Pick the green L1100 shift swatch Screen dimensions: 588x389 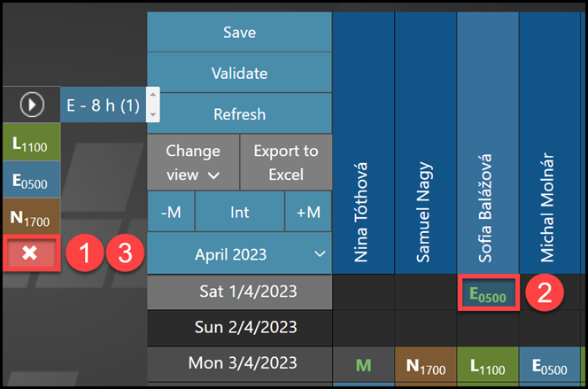click(x=30, y=143)
